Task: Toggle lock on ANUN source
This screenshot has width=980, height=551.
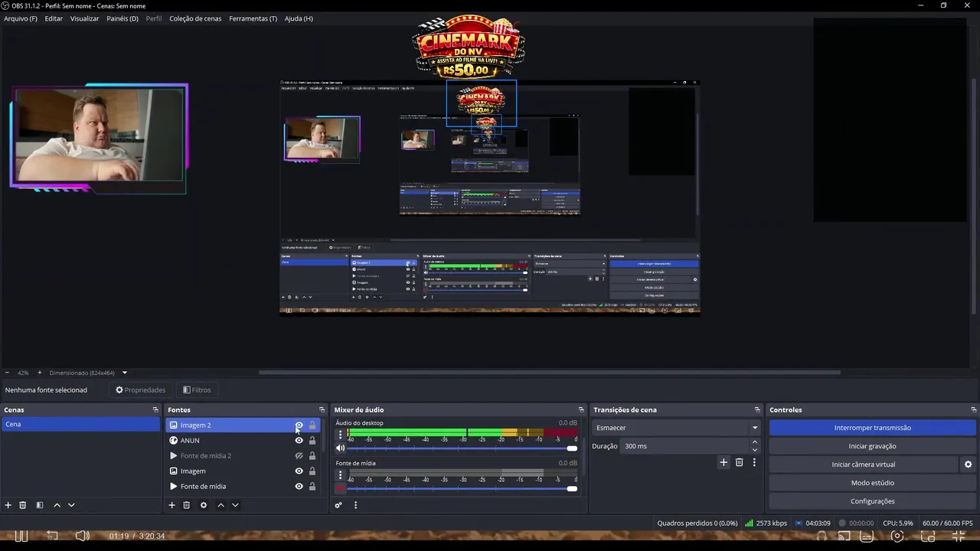Action: (312, 441)
